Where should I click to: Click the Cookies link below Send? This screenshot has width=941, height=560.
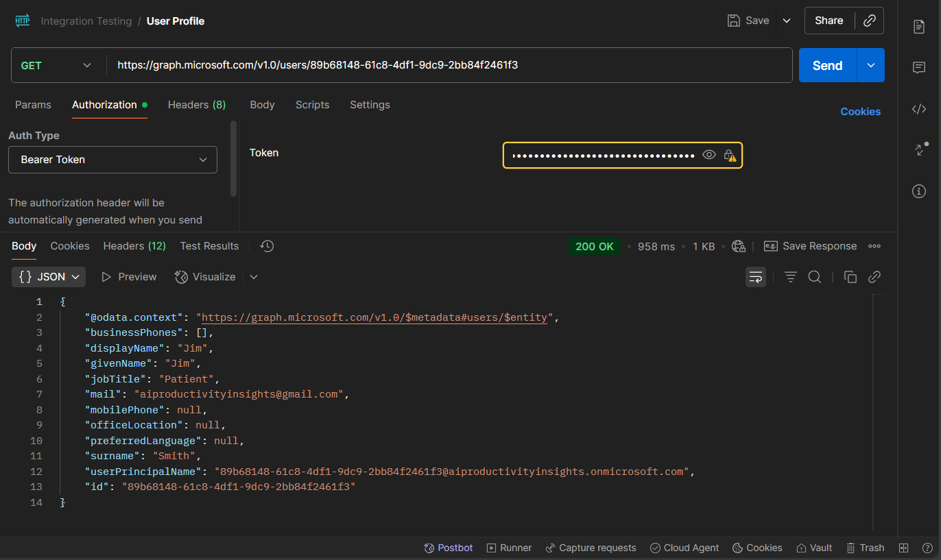pyautogui.click(x=860, y=112)
